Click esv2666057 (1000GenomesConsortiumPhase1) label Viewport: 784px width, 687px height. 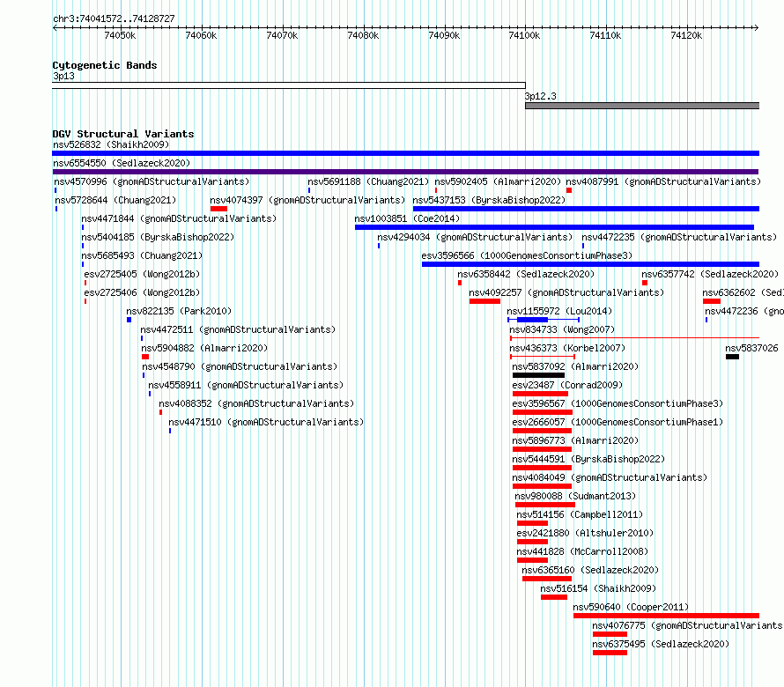pyautogui.click(x=618, y=422)
